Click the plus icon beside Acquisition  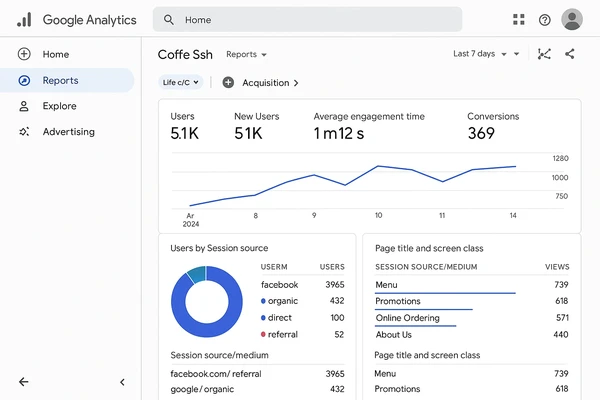point(228,83)
